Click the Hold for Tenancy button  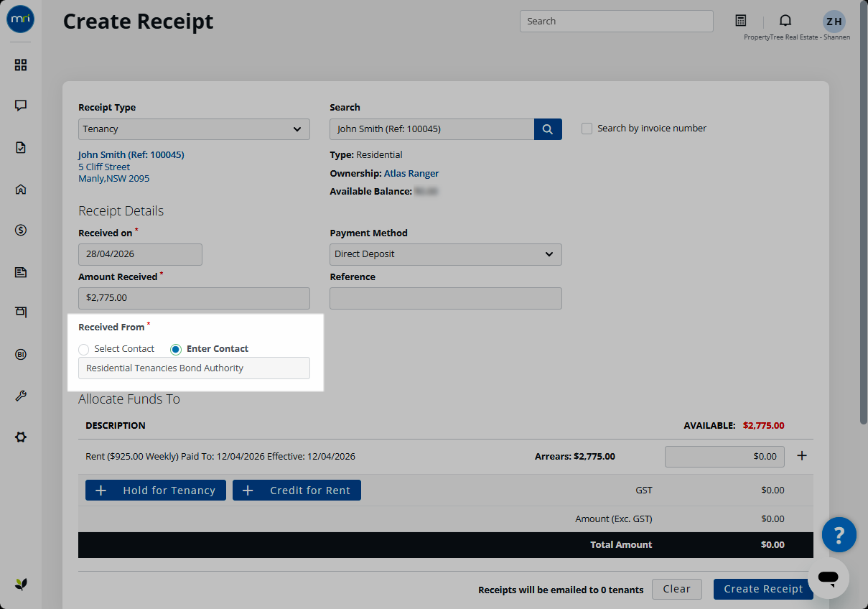[x=156, y=491]
